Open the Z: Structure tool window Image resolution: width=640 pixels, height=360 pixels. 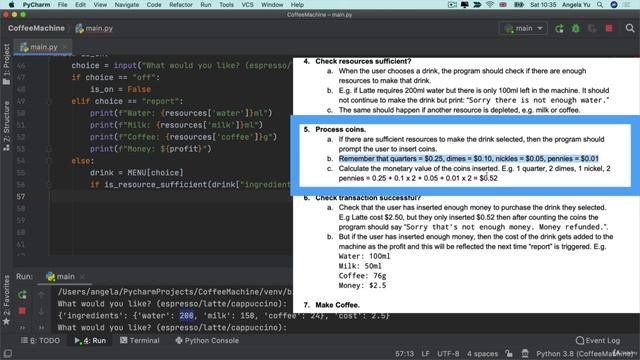(x=6, y=127)
